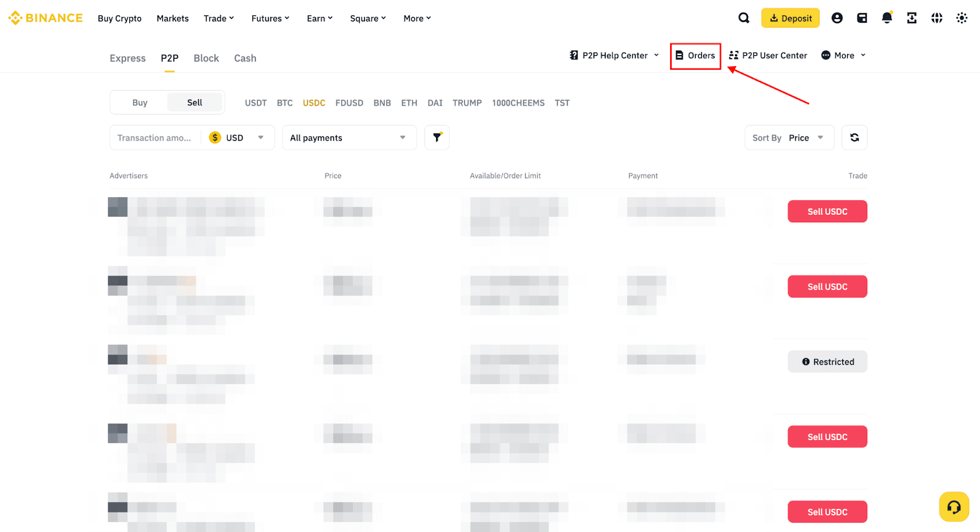Open Orders in the P2P toolbar
The width and height of the screenshot is (980, 532).
695,56
